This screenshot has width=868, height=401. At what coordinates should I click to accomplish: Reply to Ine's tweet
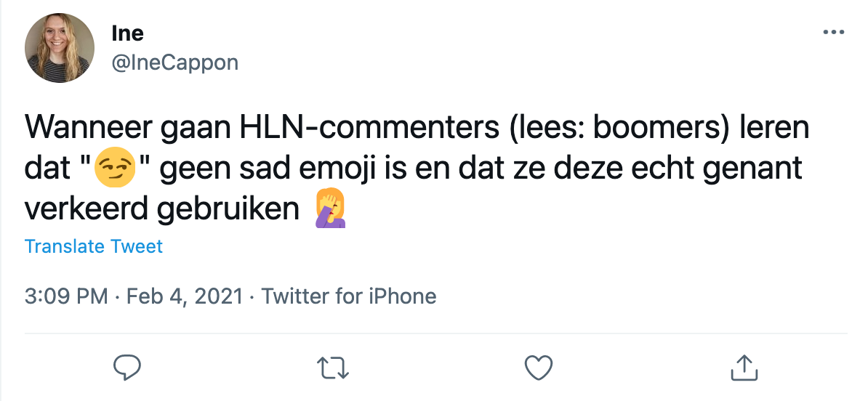click(x=127, y=368)
